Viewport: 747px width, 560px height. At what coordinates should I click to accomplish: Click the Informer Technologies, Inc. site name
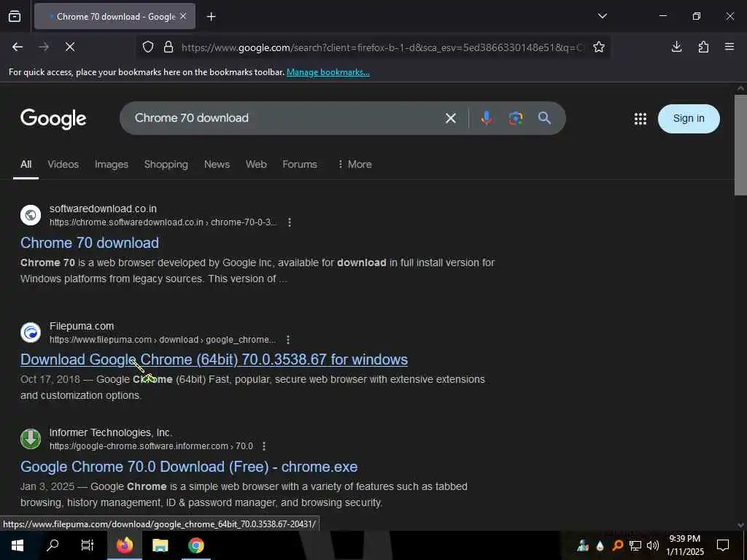click(111, 432)
